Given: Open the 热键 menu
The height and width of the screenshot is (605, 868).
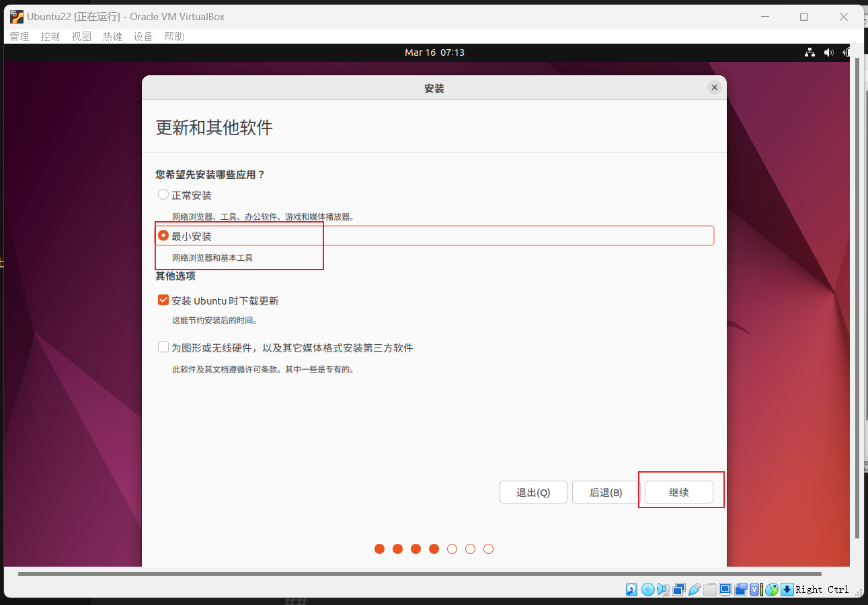Looking at the screenshot, I should click(x=112, y=36).
